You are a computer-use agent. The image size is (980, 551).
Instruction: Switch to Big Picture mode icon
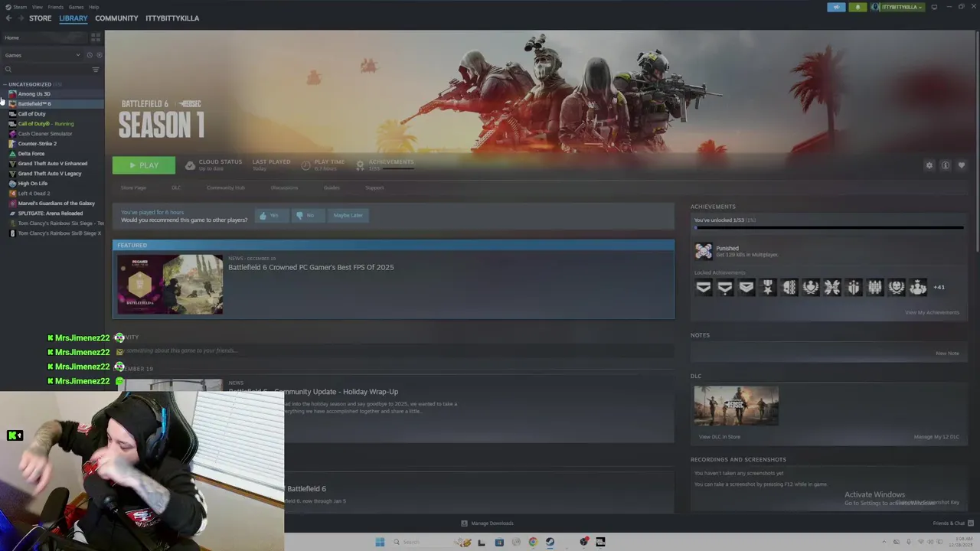[934, 7]
